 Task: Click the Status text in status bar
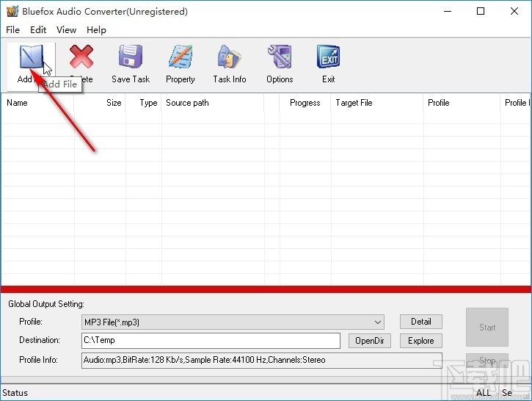pos(15,393)
